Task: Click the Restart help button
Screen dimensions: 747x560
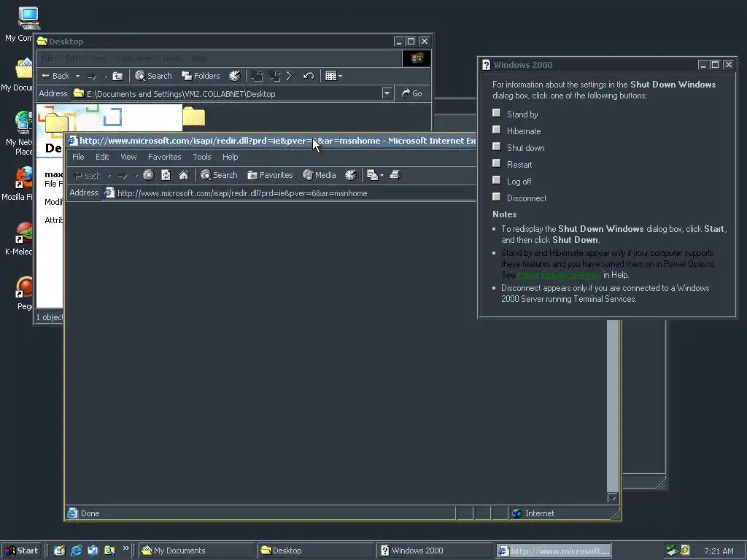Action: [x=496, y=163]
